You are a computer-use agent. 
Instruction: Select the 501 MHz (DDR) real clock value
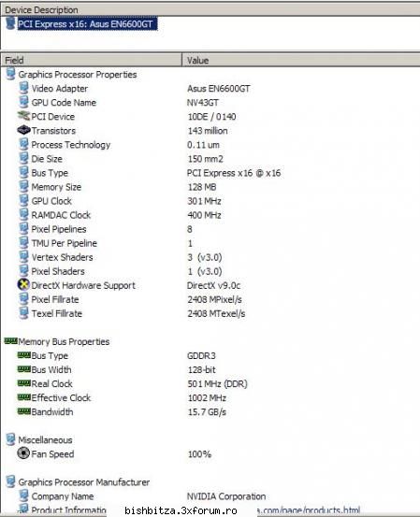click(217, 384)
